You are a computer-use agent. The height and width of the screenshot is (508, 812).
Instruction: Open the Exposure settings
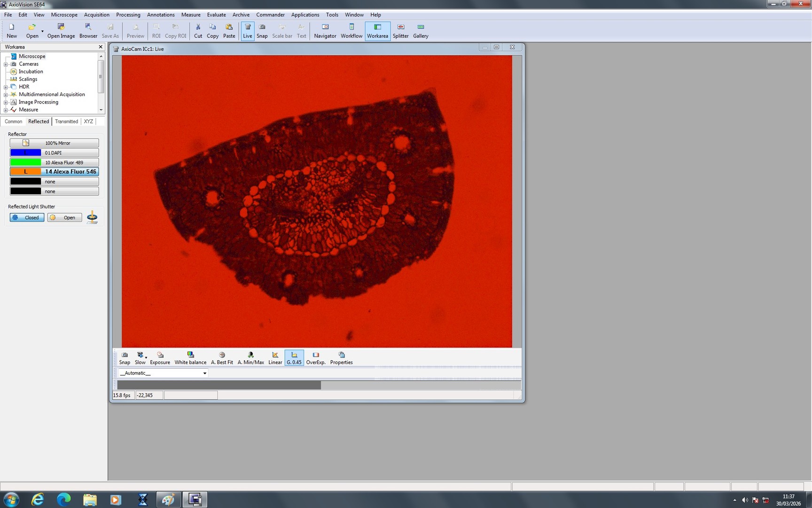point(160,357)
